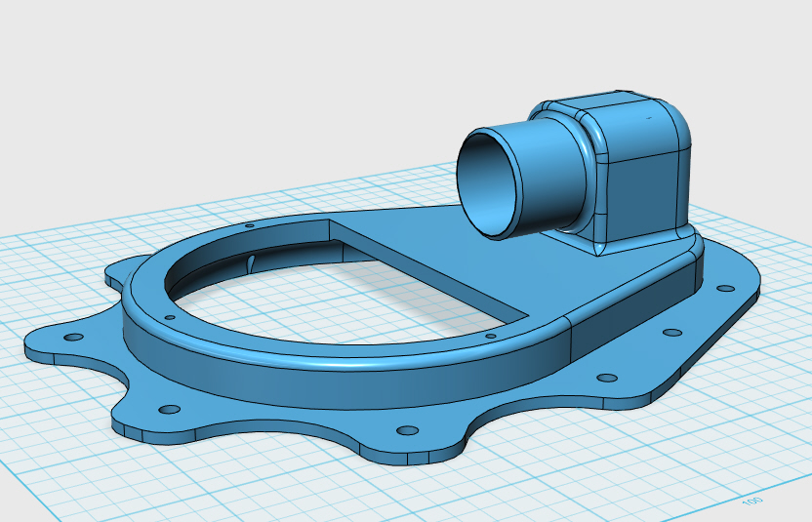Select the mounting hole in the leftmost flange ear

coord(73,338)
